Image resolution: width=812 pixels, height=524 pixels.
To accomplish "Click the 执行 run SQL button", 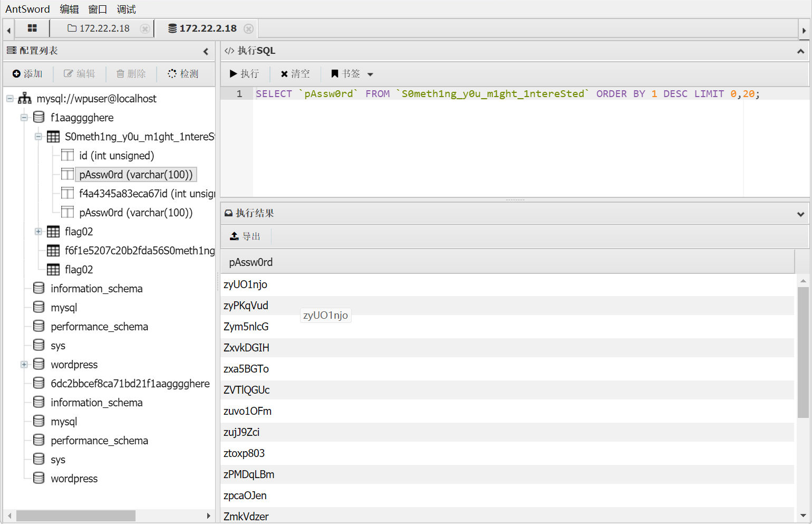I will [x=245, y=74].
